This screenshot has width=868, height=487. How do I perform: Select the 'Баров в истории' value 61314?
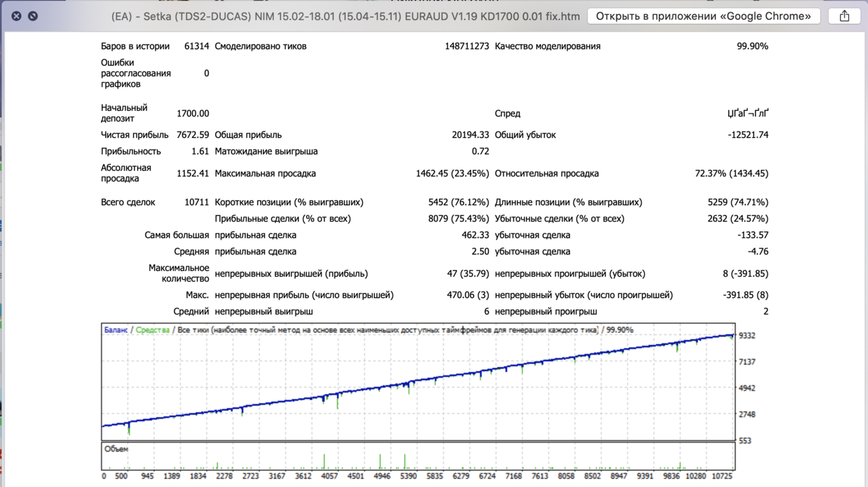pos(196,46)
